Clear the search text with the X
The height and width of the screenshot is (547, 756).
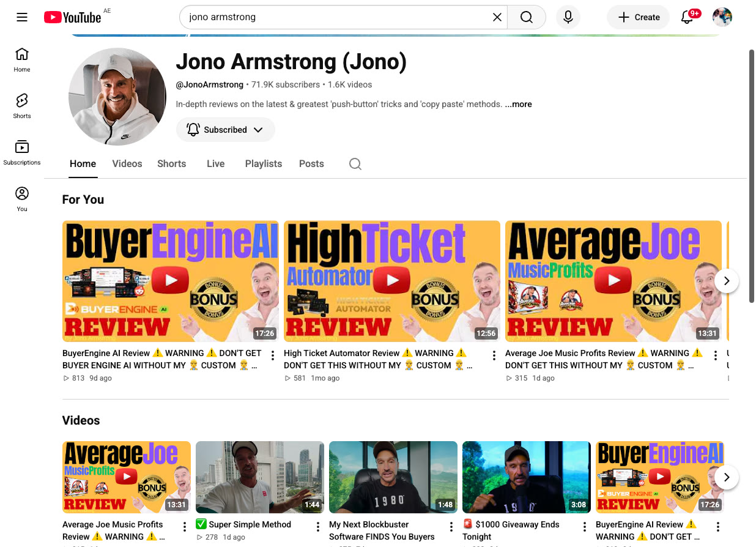tap(497, 17)
